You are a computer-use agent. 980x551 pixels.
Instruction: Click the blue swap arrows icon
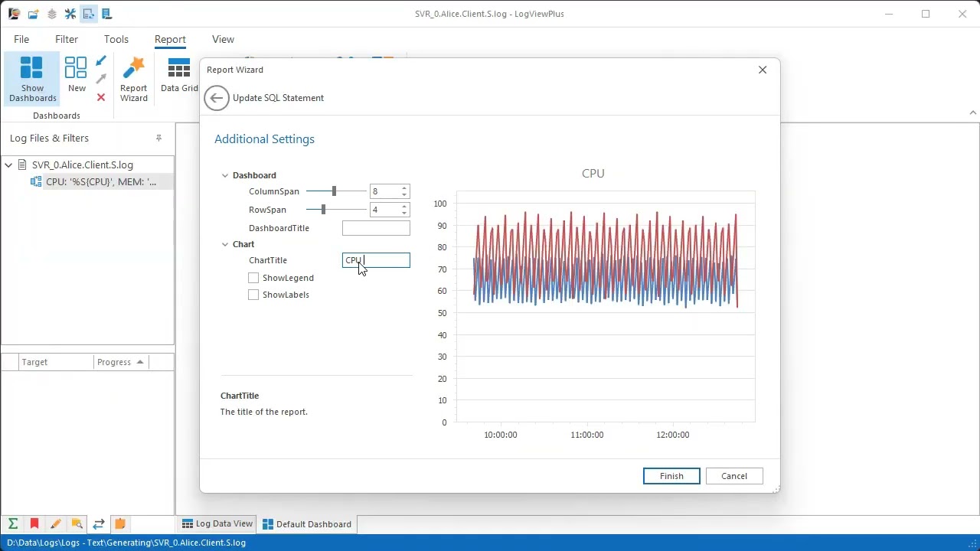98,524
